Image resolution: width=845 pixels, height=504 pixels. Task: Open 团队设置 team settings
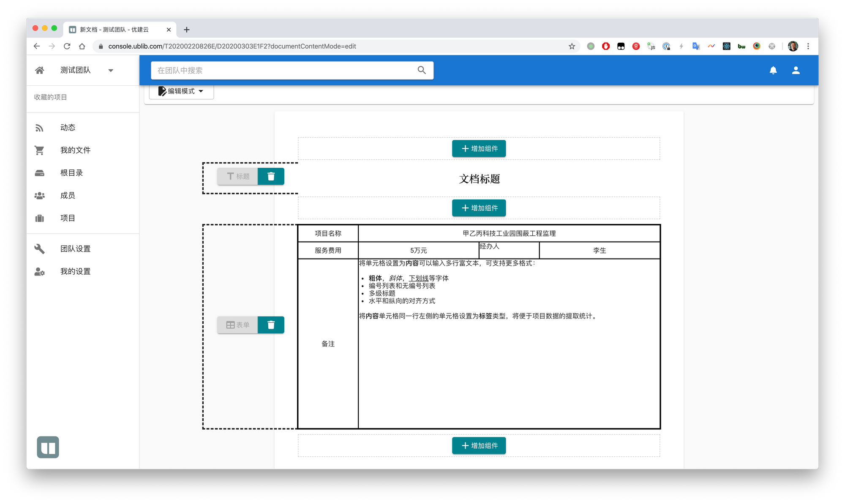(75, 249)
